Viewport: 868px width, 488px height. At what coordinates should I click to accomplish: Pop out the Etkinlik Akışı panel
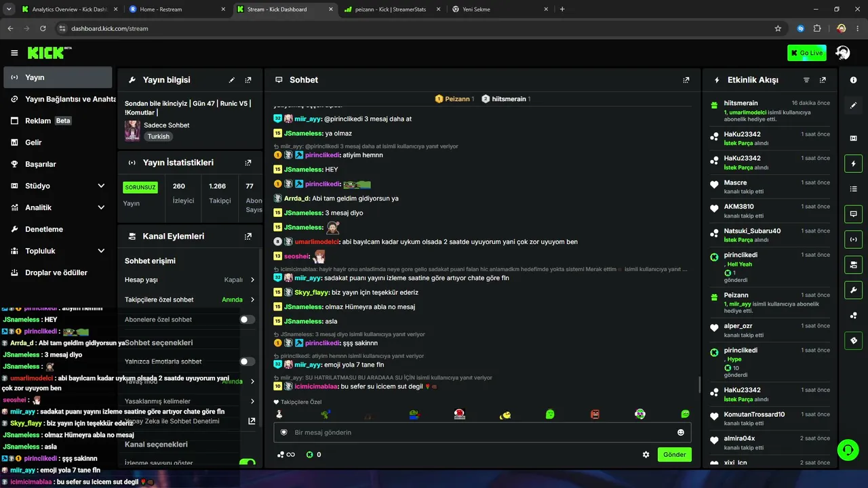[x=823, y=80]
